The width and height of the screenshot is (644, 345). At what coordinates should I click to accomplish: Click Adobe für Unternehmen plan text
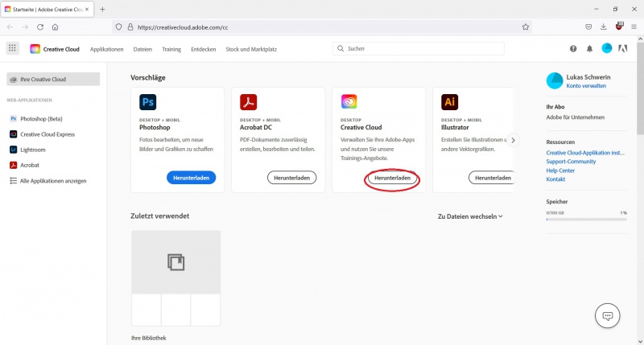click(x=575, y=117)
